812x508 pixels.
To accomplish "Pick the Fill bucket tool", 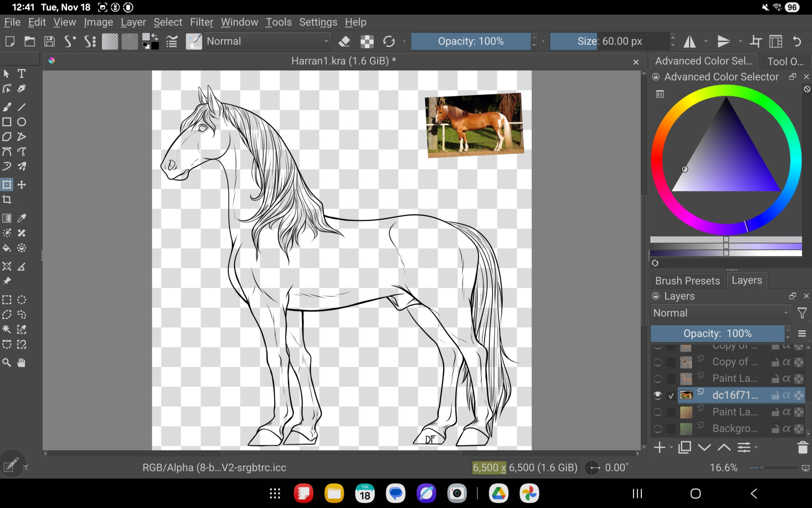I will (7, 248).
